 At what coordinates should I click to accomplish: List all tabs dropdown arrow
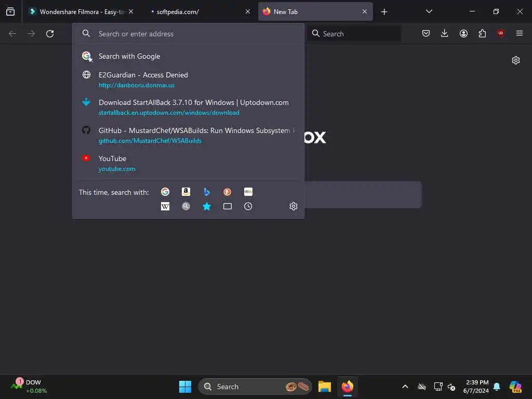pos(429,11)
